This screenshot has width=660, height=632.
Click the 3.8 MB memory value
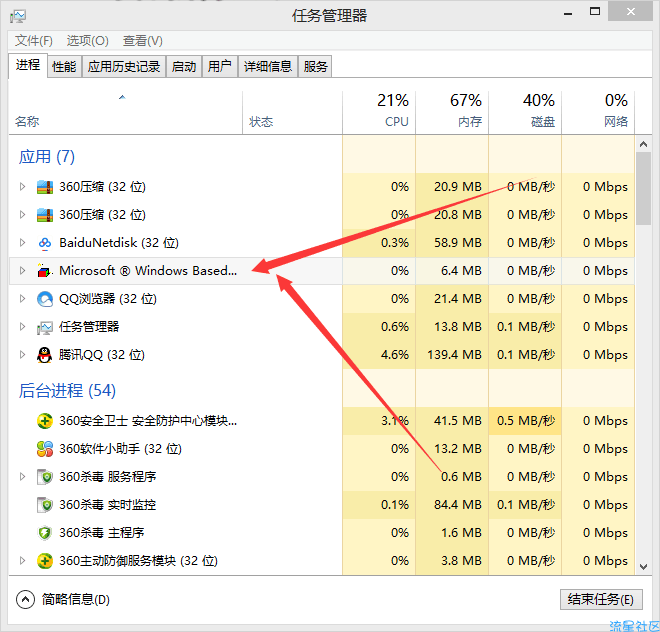[x=461, y=561]
